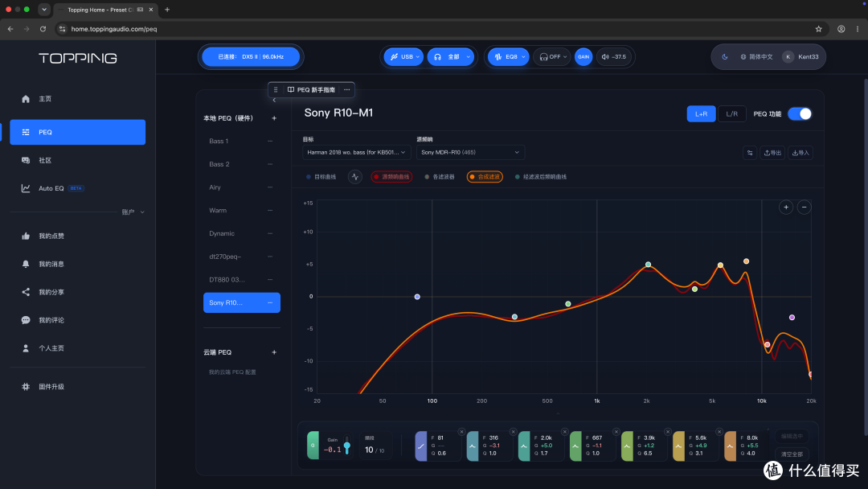Select the Airy preset
Viewport: 868px width, 489px height.
pos(242,187)
